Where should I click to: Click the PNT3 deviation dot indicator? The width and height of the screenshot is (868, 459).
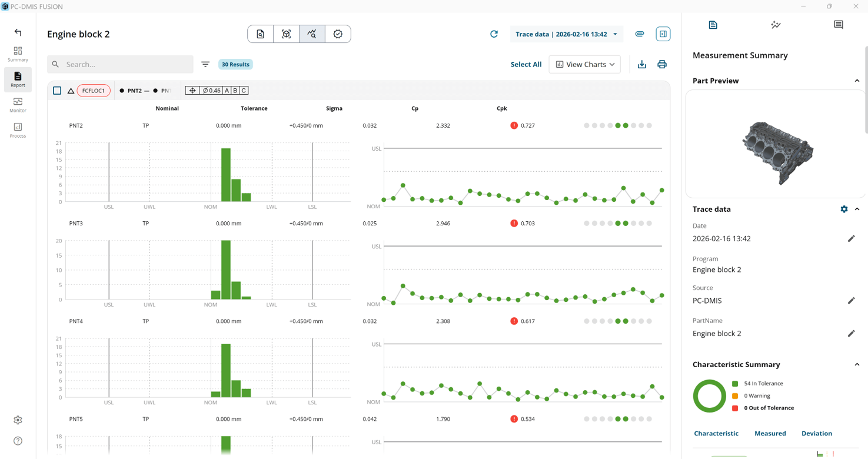click(618, 223)
